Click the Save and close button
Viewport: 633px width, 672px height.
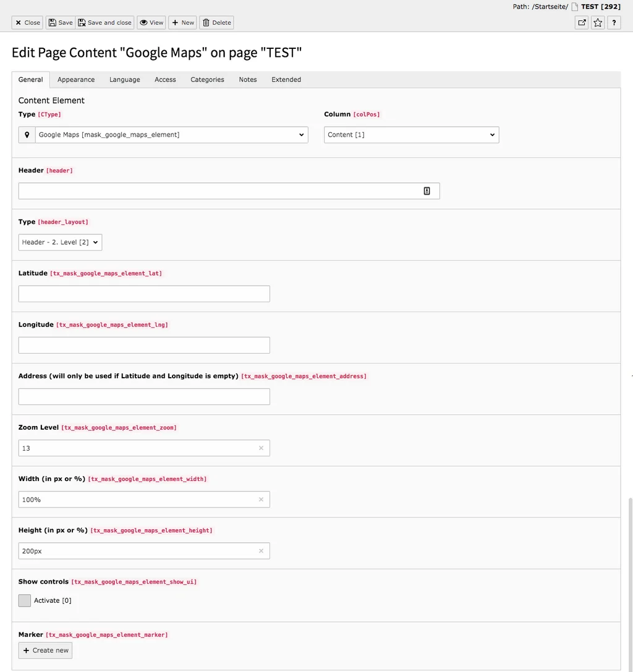[104, 22]
